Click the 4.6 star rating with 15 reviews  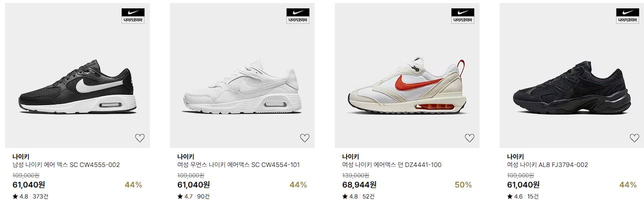click(x=523, y=196)
